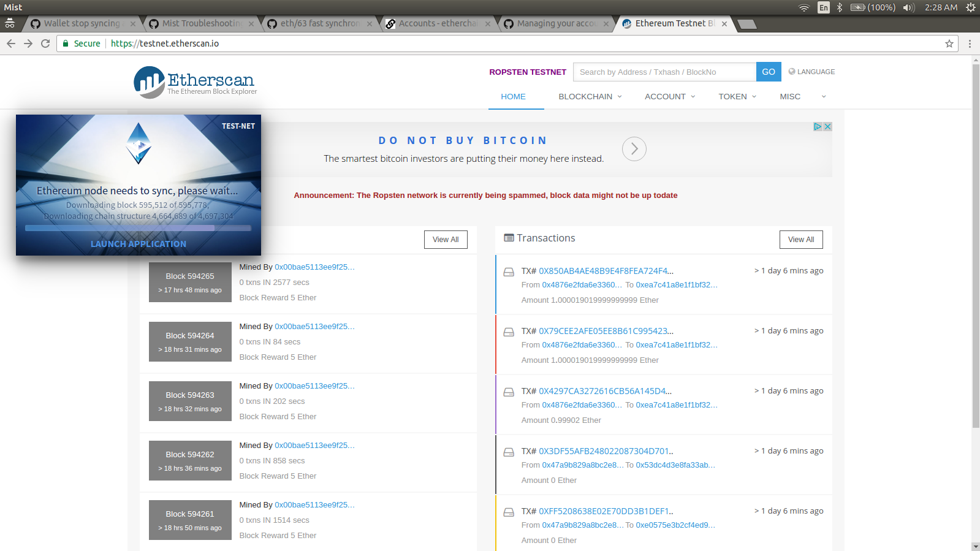
Task: Click View All for Transactions
Action: [801, 240]
